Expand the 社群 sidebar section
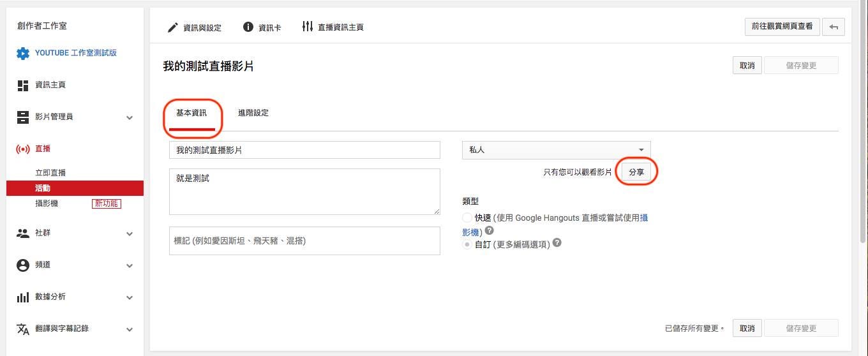 click(x=130, y=234)
